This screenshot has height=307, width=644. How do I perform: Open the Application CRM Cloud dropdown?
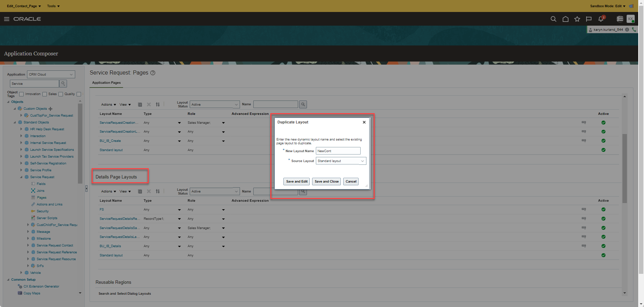[51, 75]
